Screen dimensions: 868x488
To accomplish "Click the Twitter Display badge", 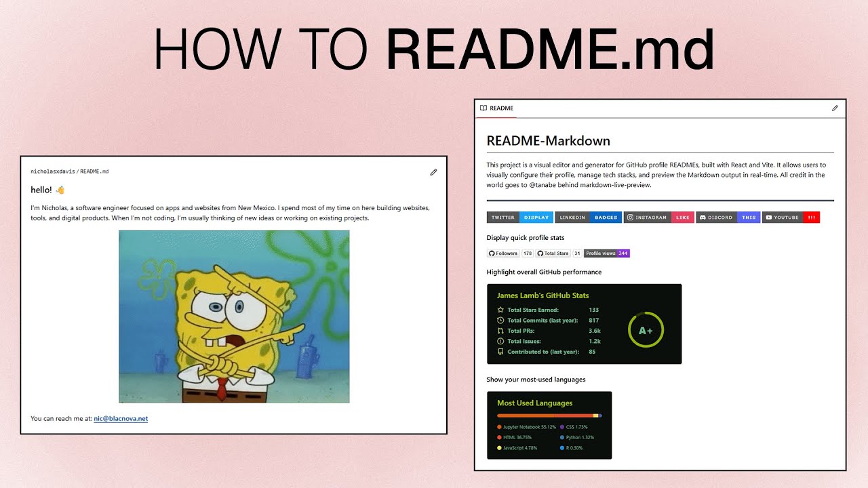I will point(520,218).
